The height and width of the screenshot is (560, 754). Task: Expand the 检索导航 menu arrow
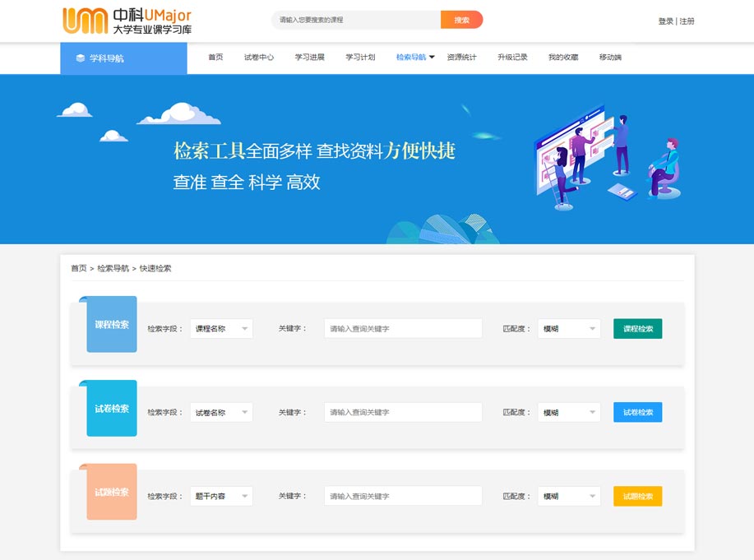pos(432,57)
